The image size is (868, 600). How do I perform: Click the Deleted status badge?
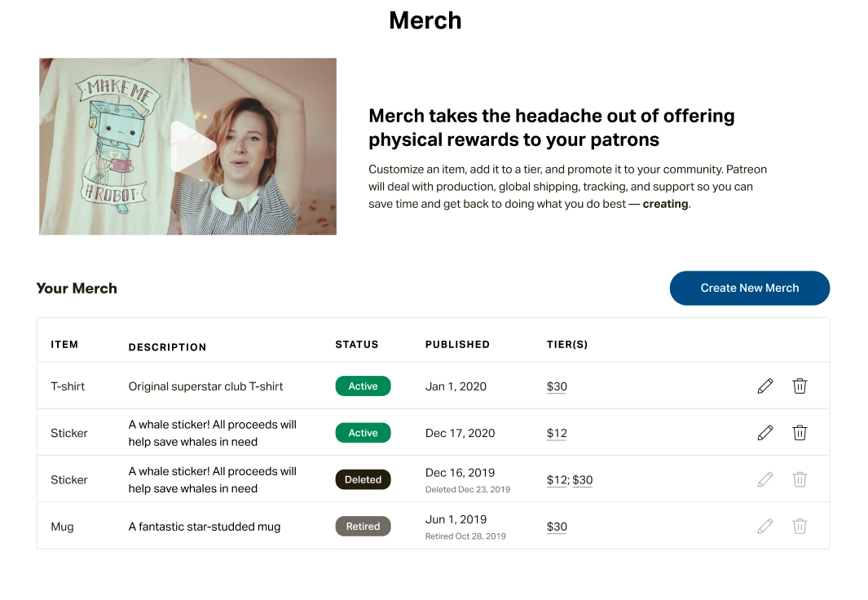tap(364, 479)
